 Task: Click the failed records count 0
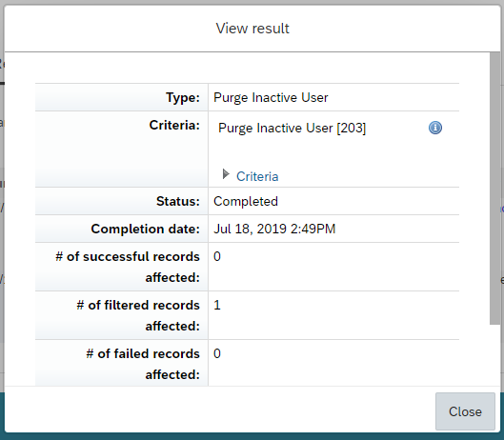tap(217, 353)
